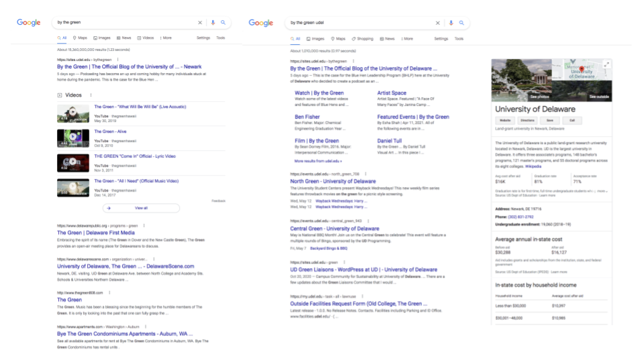The width and height of the screenshot is (644, 362).
Task: Open 'The Green - Alive' video title link
Action: coord(110,131)
